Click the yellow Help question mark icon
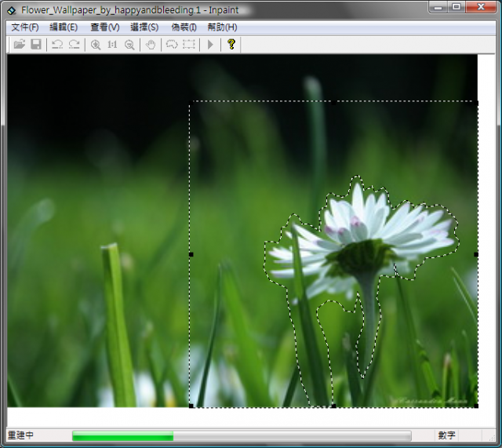Viewport: 502px width, 448px height. pos(231,45)
